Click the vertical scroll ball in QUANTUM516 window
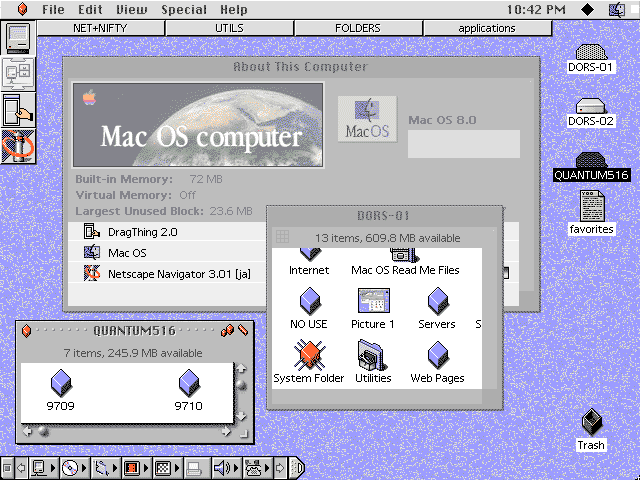The height and width of the screenshot is (480, 640). point(241,385)
